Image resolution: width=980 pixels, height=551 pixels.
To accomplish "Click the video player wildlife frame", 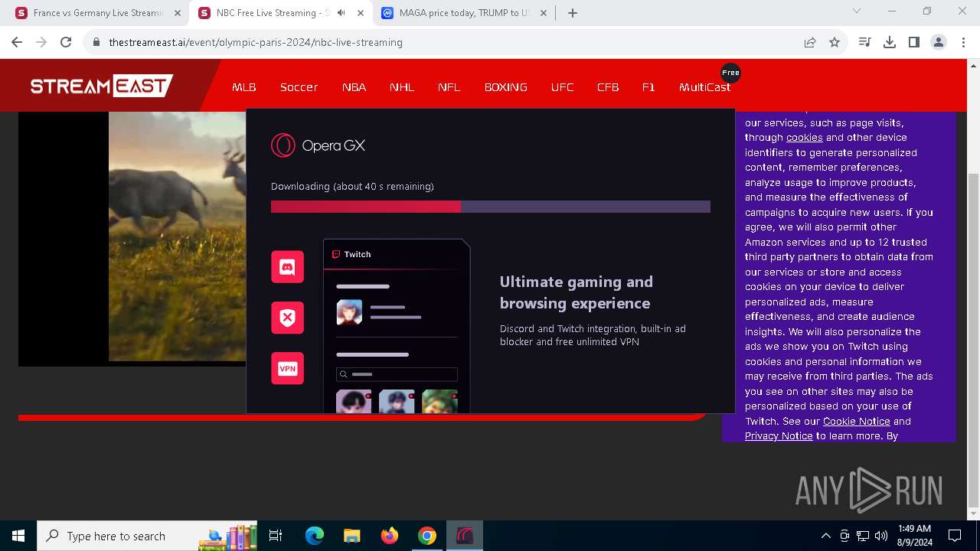I will (177, 236).
